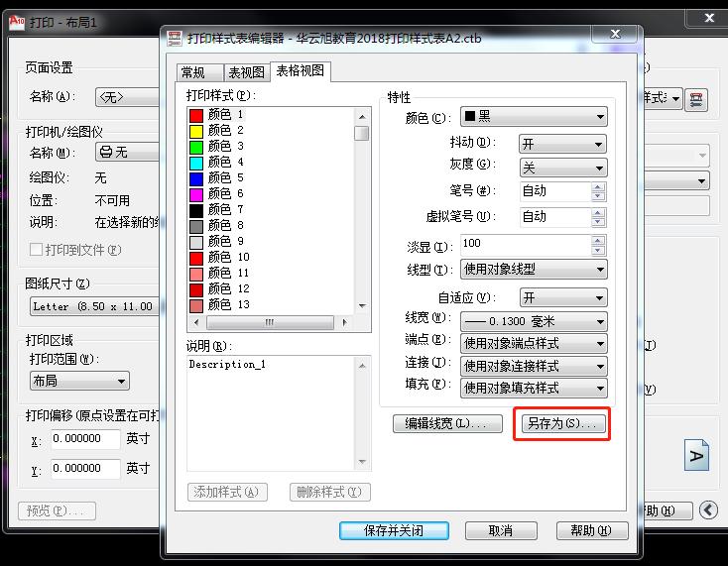Select the magenta 颜色 6 swatch
Screen dimensions: 728x566
coord(196,194)
